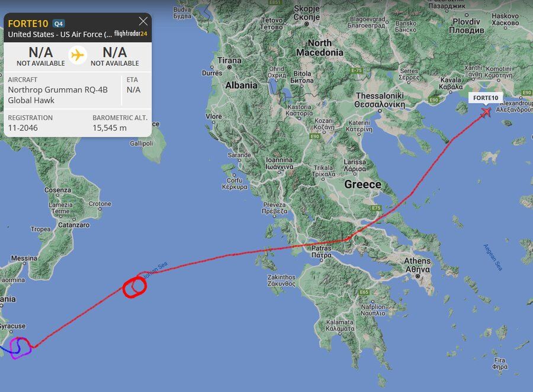This screenshot has height=392, width=533.
Task: Click the Athens city marker
Action: click(x=418, y=276)
